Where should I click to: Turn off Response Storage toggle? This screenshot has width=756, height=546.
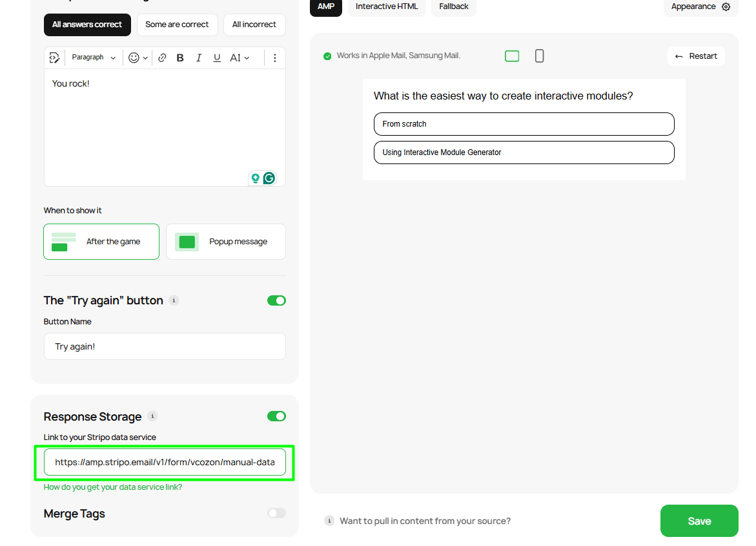276,416
